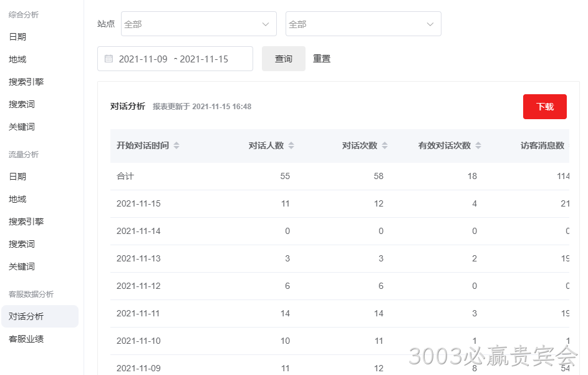The height and width of the screenshot is (375, 588).
Task: Open 关键词 under 流量分析
Action: [x=22, y=266]
